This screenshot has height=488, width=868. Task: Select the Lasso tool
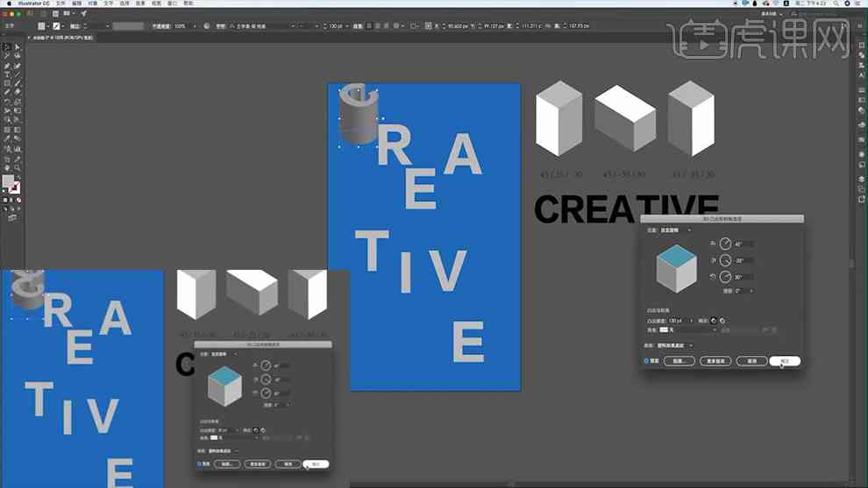(18, 56)
